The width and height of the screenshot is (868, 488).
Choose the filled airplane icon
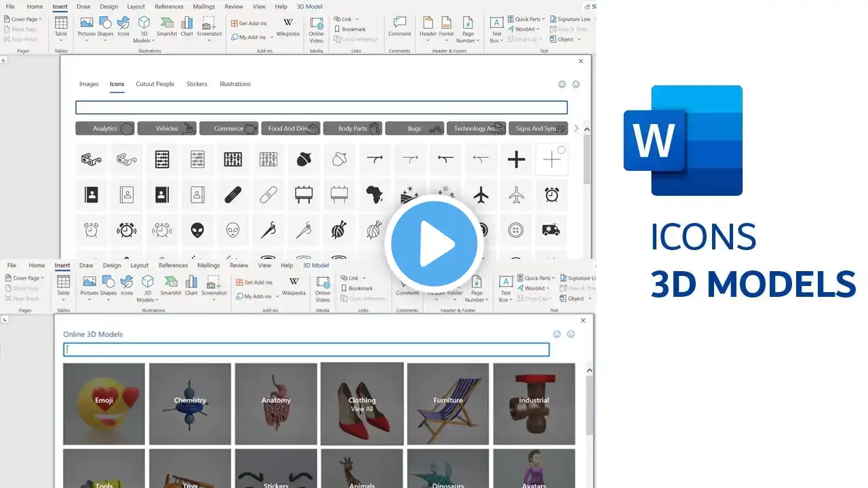pos(481,195)
